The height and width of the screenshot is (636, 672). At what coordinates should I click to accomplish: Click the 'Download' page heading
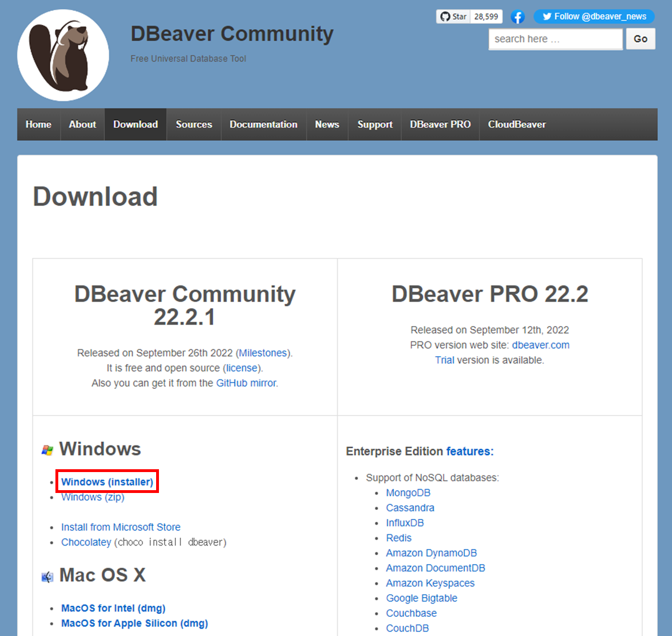click(x=96, y=197)
